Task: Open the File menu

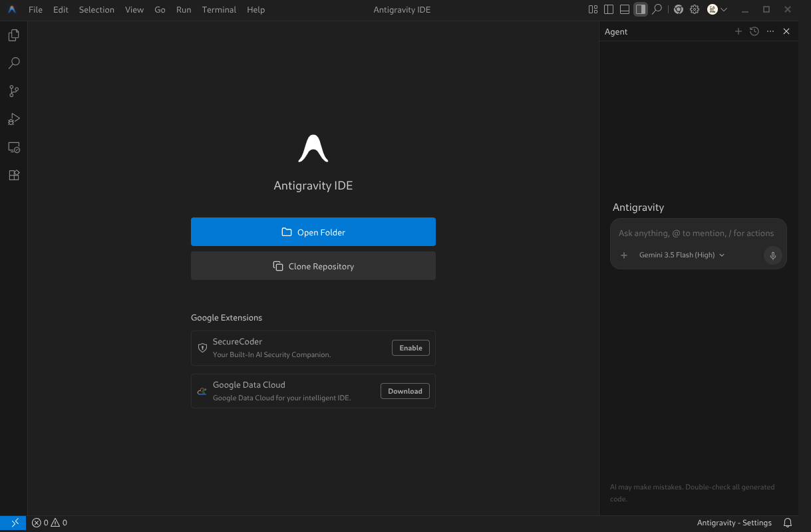Action: 35,9
